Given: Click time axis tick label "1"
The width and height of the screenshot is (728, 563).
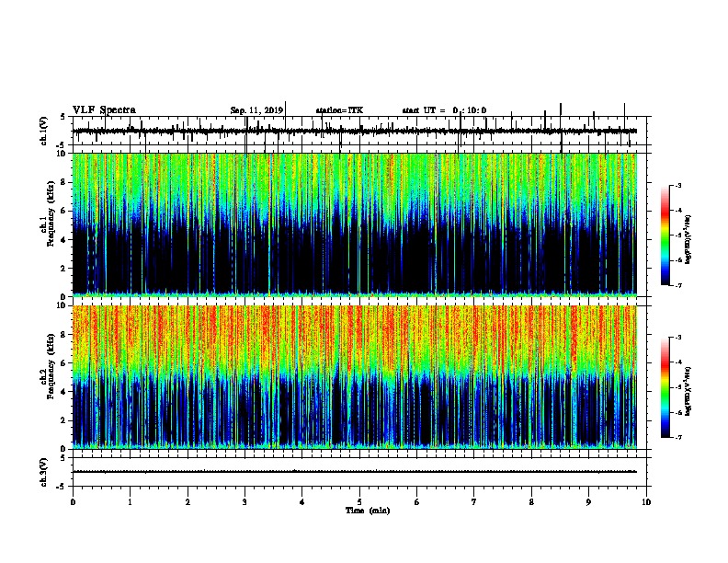Looking at the screenshot, I should 131,502.
